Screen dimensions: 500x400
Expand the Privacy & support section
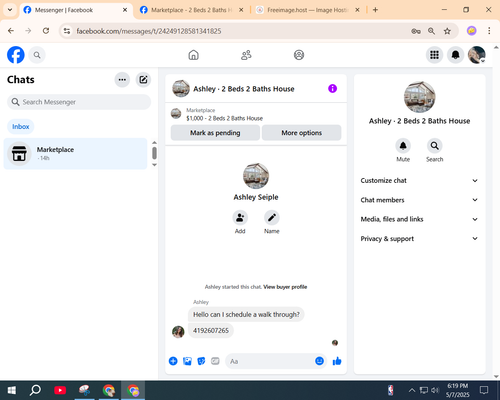pyautogui.click(x=419, y=239)
